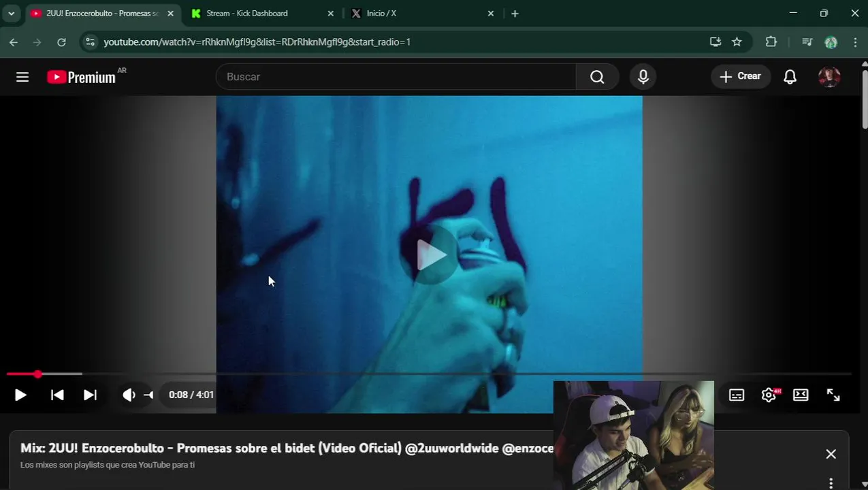View site information icon in address bar
Screen dimensions: 868x490
tap(90, 42)
